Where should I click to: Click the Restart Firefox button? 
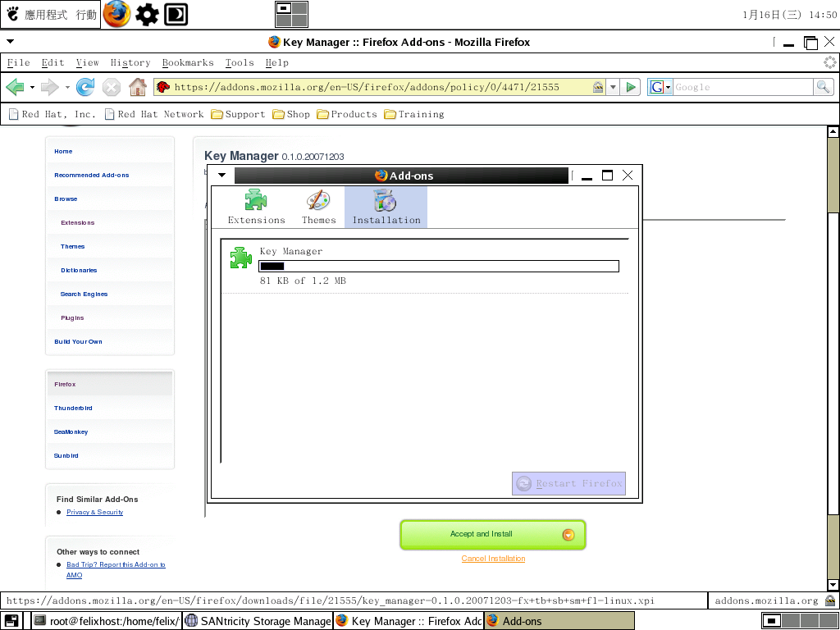(569, 483)
